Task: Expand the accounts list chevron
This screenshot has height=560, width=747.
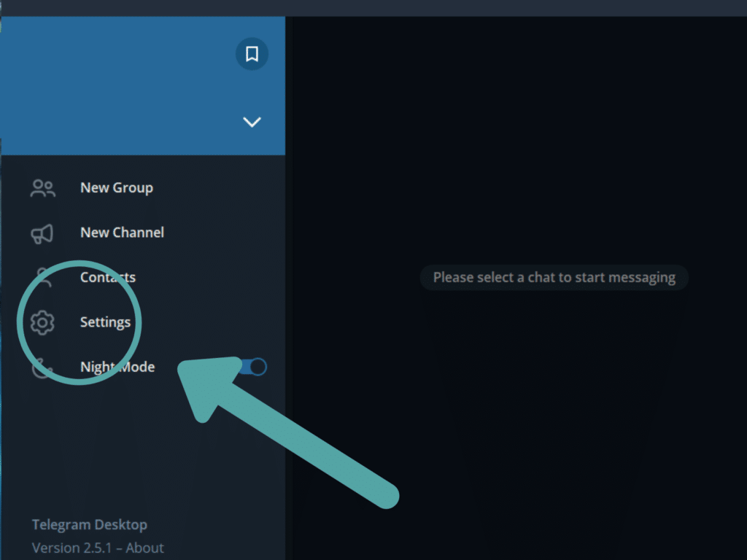Action: (252, 122)
